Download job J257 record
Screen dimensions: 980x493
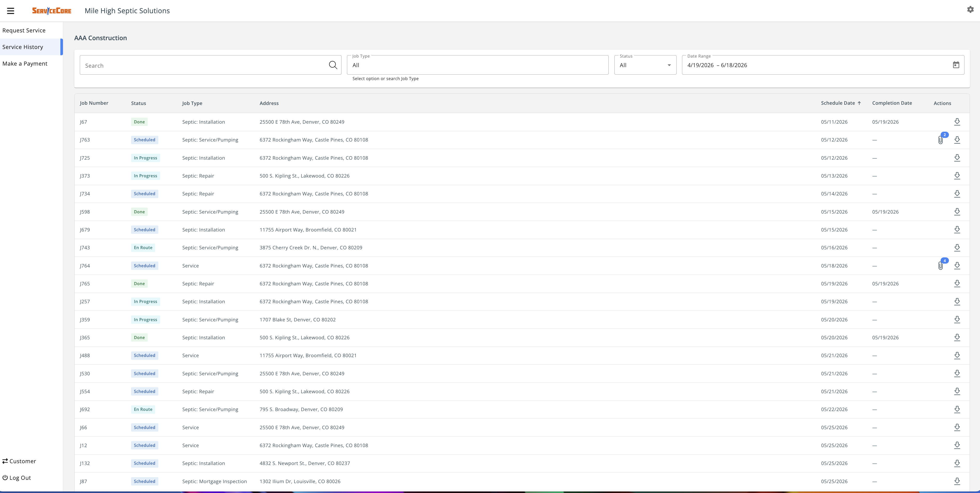(957, 301)
